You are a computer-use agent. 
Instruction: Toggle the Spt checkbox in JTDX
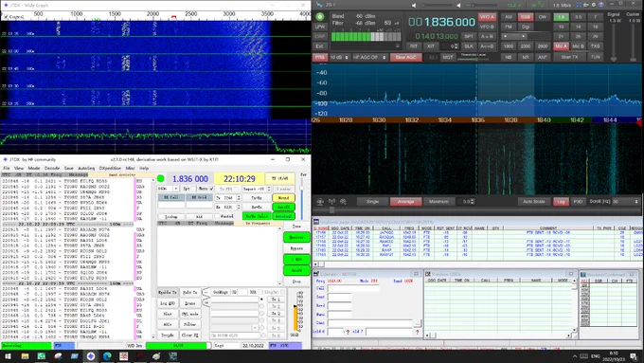192,189
